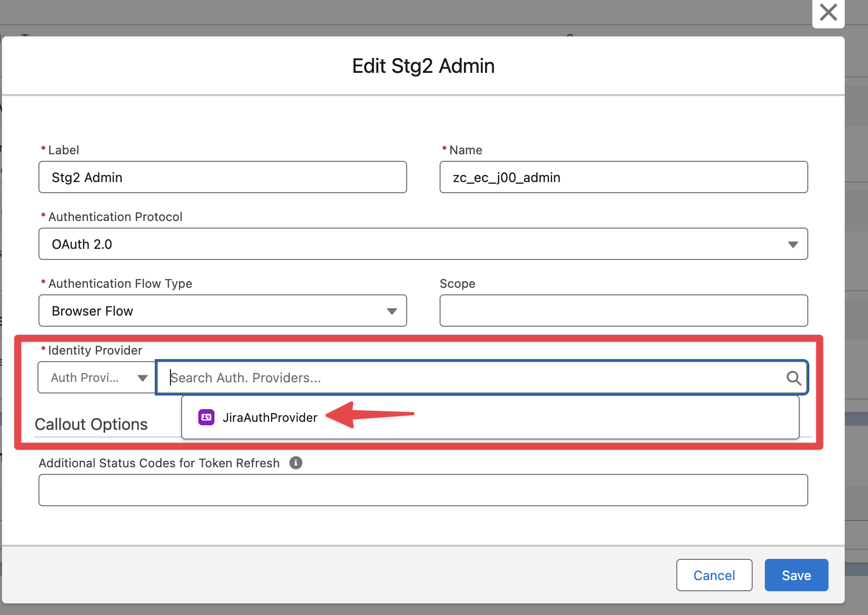Viewport: 868px width, 615px height.
Task: Click the Callout Options section heading
Action: tap(91, 424)
